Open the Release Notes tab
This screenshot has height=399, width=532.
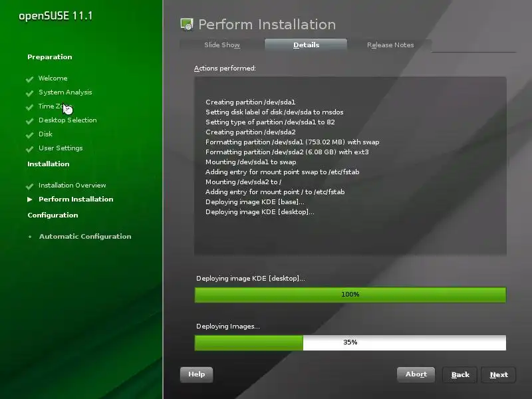390,45
